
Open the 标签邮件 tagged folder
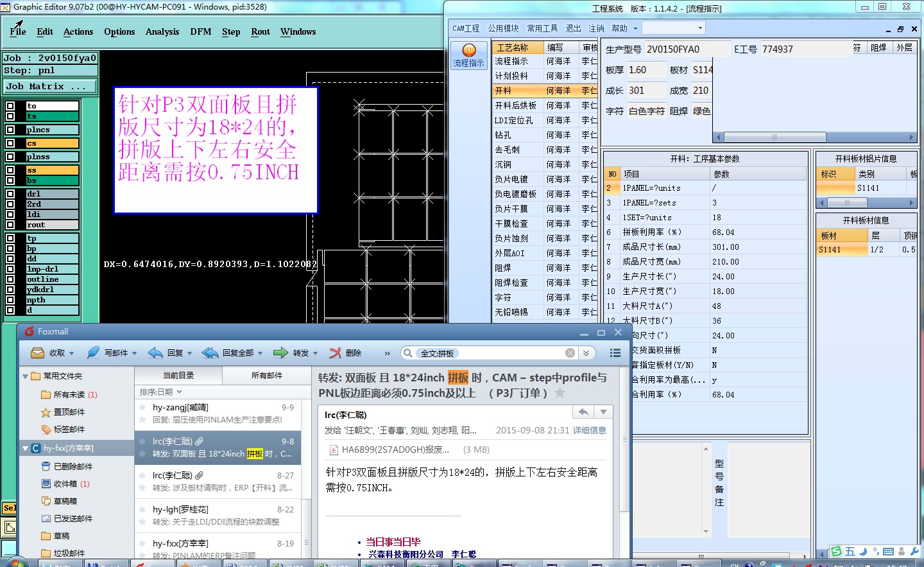pyautogui.click(x=63, y=430)
